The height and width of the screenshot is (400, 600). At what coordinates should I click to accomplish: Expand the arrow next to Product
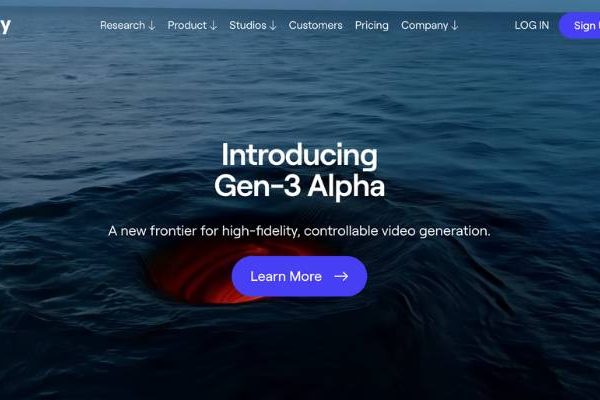pyautogui.click(x=214, y=26)
